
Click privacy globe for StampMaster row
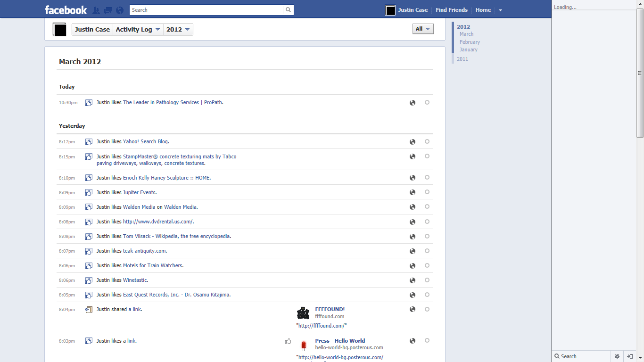click(x=413, y=156)
